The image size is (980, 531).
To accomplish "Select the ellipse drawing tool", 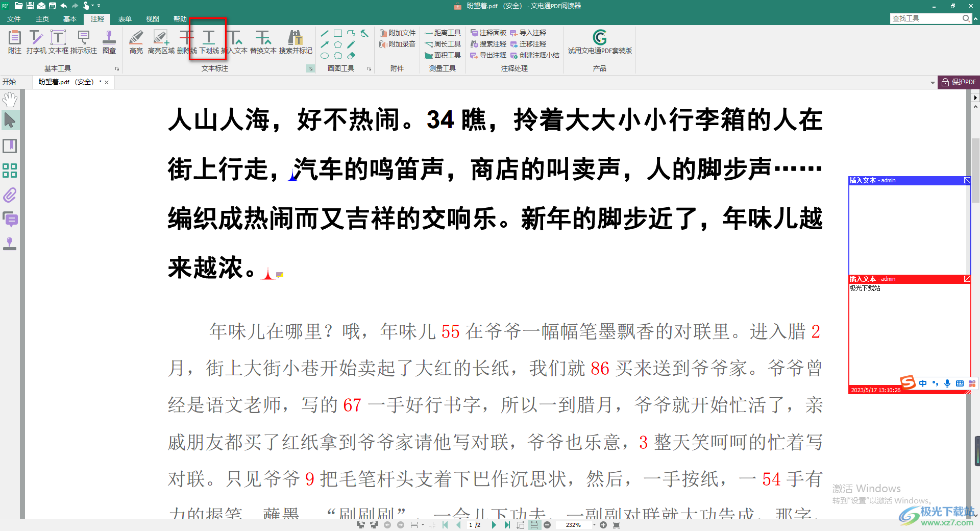I will click(x=325, y=56).
